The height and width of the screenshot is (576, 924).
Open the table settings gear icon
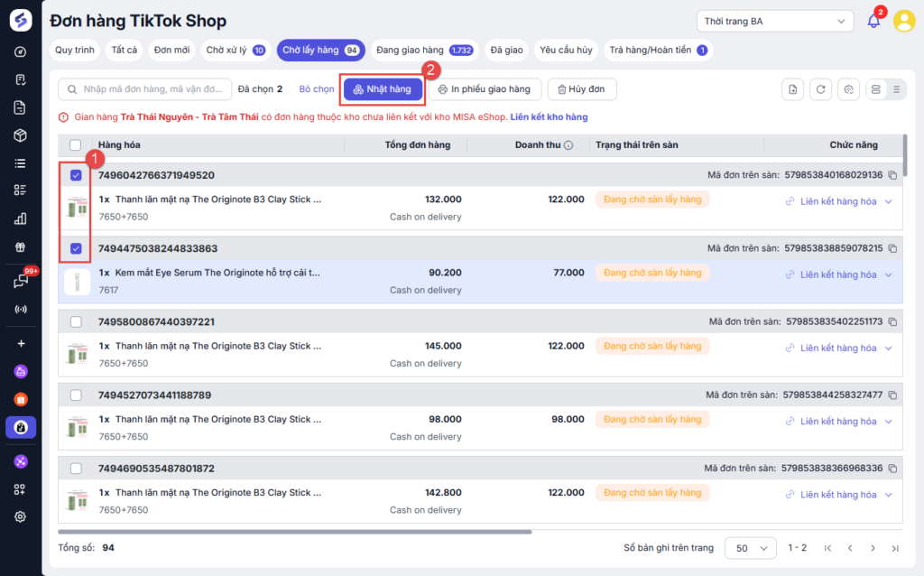click(847, 88)
